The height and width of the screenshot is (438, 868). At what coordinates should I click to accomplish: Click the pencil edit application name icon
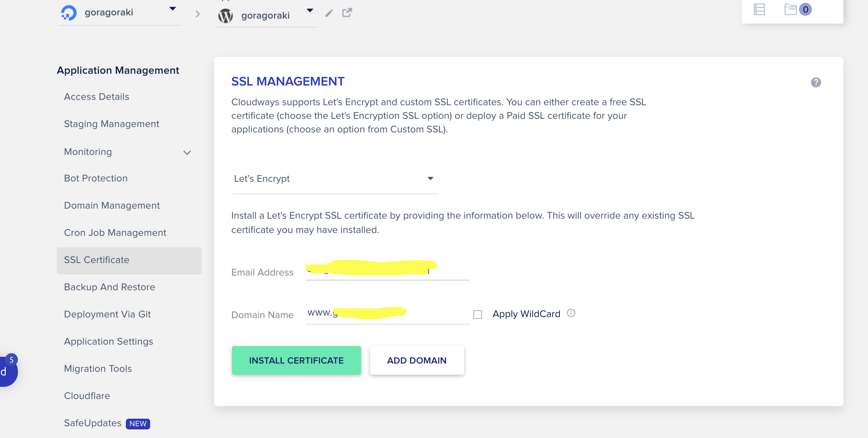(x=329, y=13)
